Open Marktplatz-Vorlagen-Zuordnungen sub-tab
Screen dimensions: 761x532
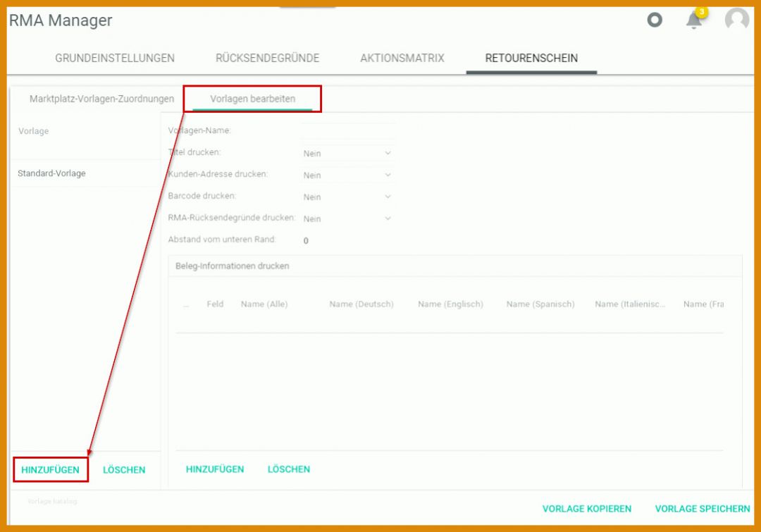pyautogui.click(x=102, y=99)
